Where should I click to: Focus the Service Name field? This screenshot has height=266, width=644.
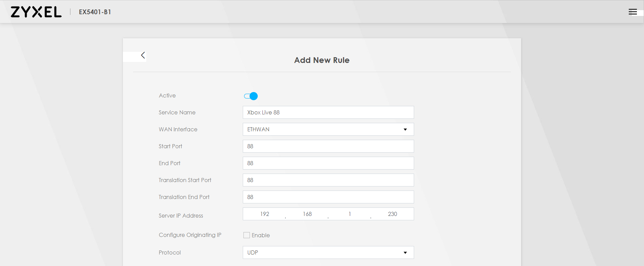point(328,112)
